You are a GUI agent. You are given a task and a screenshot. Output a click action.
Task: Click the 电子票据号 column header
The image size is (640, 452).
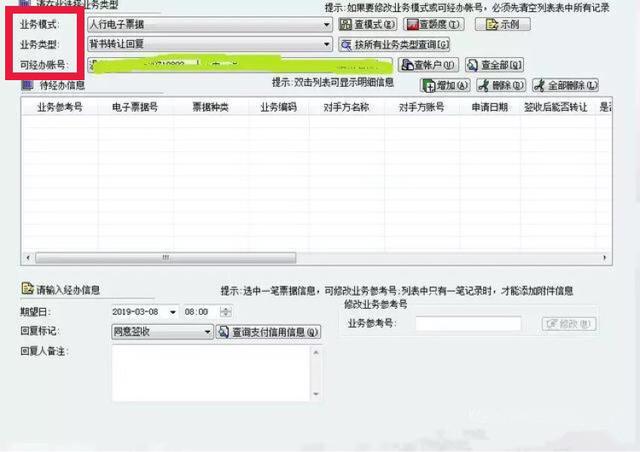point(135,107)
